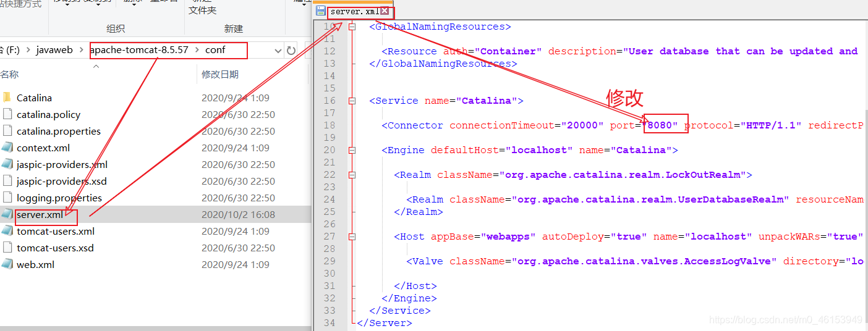Click the 2020/9/24 1:09 date of Catalina
The height and width of the screenshot is (331, 868).
(x=235, y=98)
